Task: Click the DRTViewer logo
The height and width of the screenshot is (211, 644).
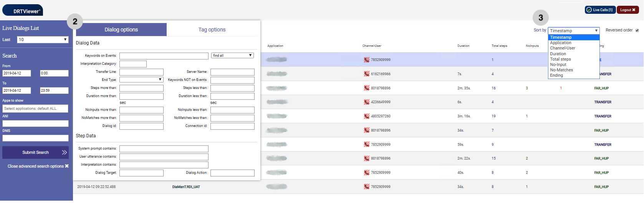Action: pyautogui.click(x=23, y=11)
